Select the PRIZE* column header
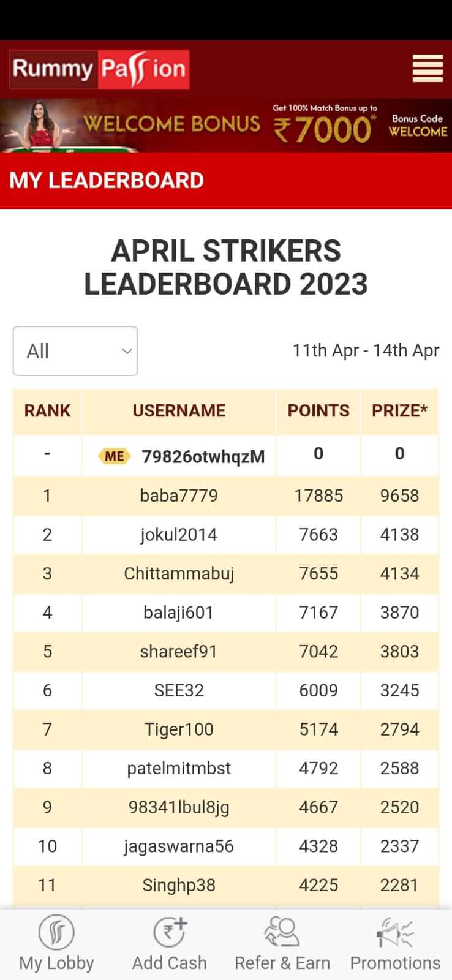 [399, 411]
